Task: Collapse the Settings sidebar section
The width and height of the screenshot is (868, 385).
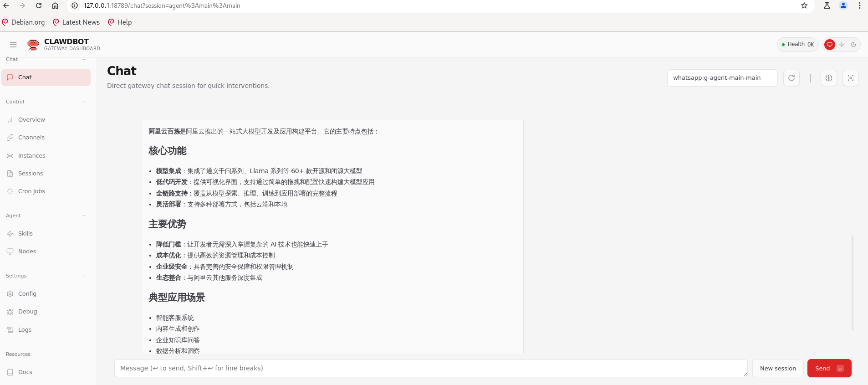Action: [x=84, y=276]
